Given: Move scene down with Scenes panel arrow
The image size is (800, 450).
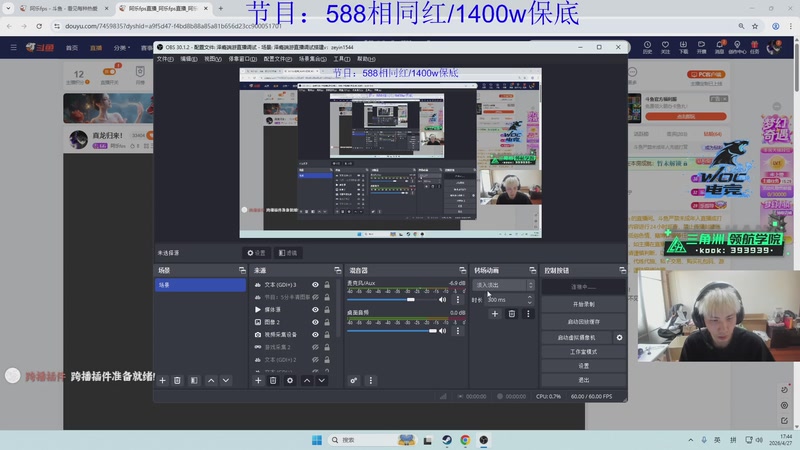Looking at the screenshot, I should click(226, 381).
